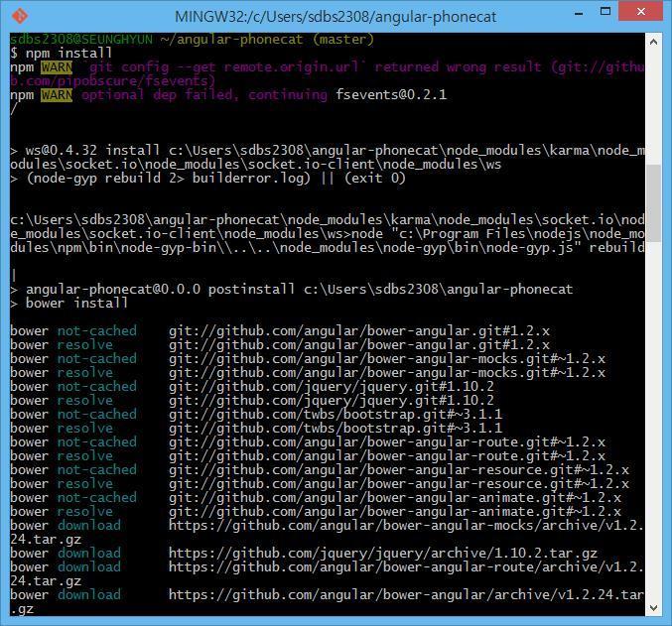Click the WARN label before 'optional dep failed'
This screenshot has width=672, height=626.
[57, 94]
